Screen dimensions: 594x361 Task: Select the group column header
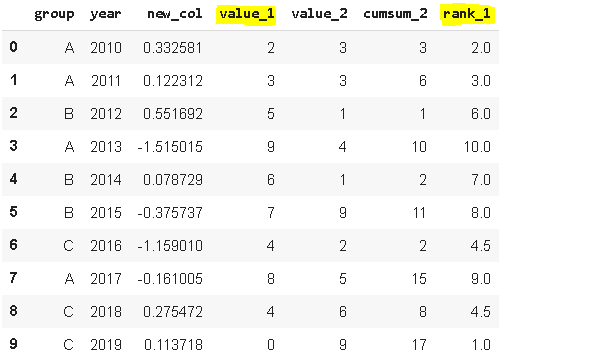coord(54,14)
